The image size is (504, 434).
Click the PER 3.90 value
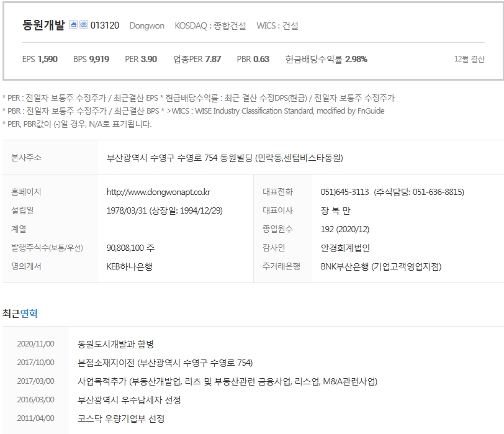coord(141,59)
